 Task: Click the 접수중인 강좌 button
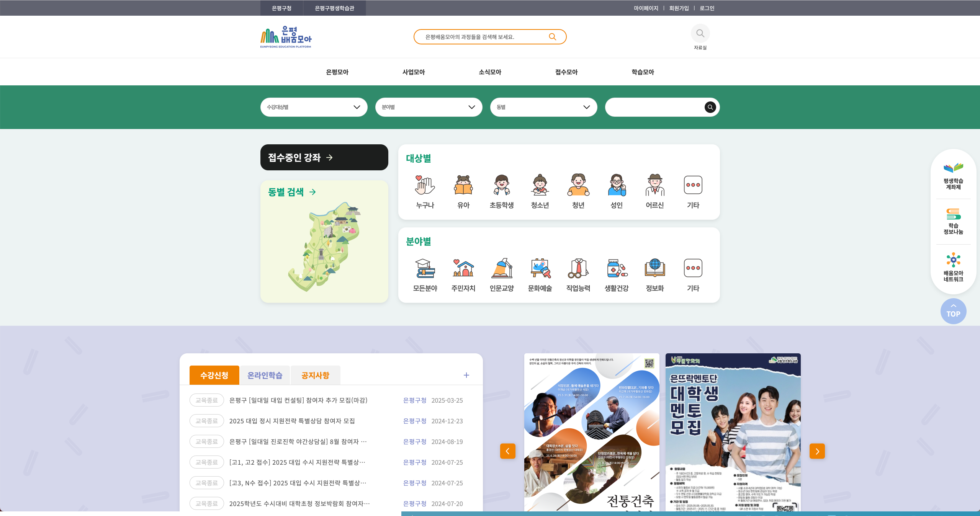(324, 157)
